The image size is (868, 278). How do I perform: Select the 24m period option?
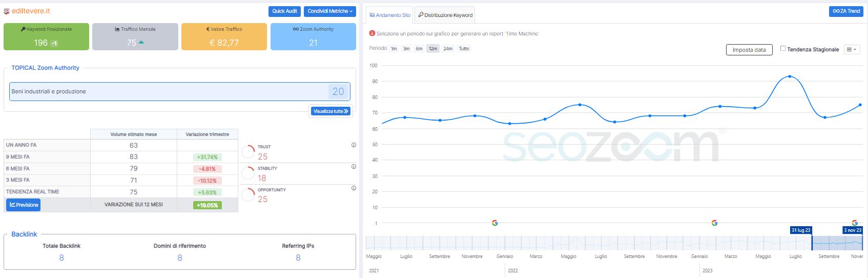click(448, 49)
